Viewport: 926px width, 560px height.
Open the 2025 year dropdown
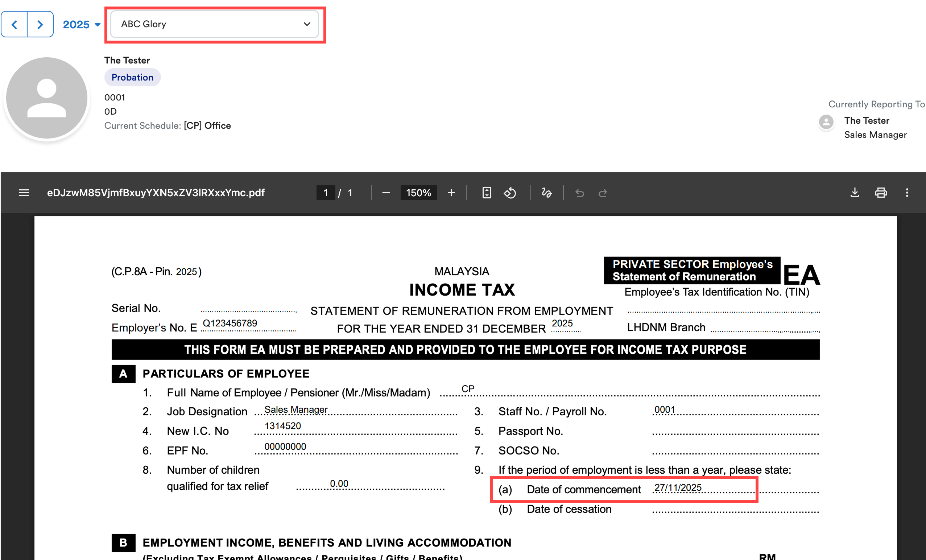pos(81,24)
